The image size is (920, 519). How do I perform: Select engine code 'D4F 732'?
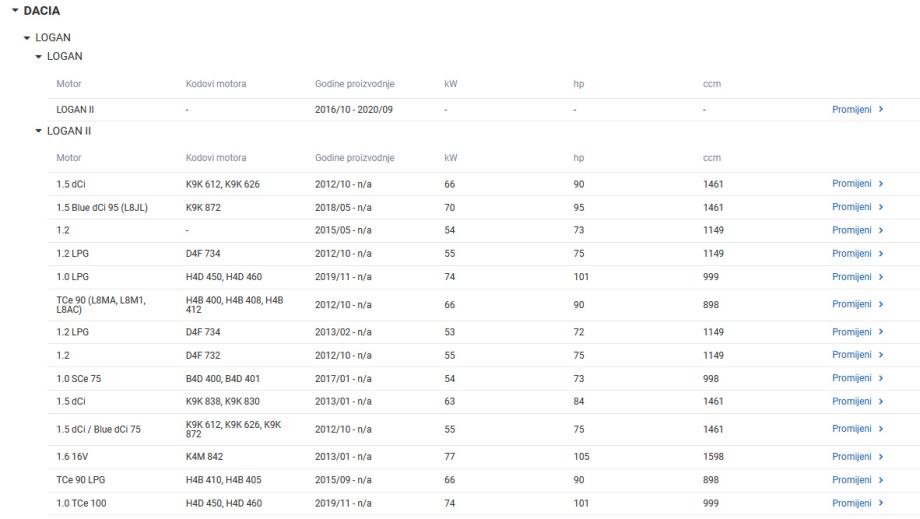click(203, 355)
